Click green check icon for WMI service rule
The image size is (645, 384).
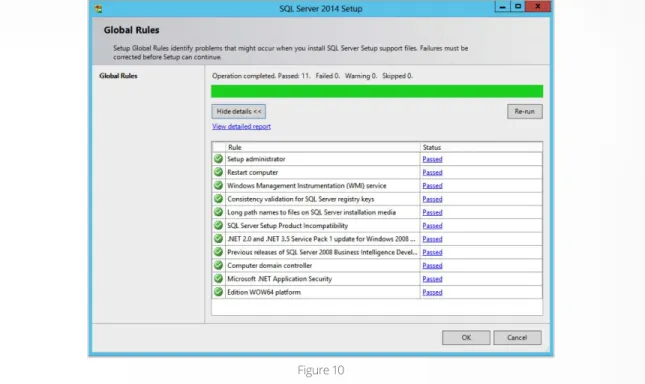[x=218, y=185]
